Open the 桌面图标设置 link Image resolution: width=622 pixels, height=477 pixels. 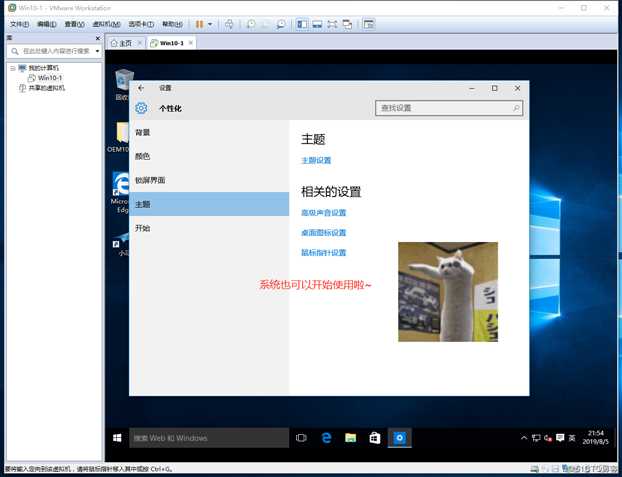coord(324,233)
